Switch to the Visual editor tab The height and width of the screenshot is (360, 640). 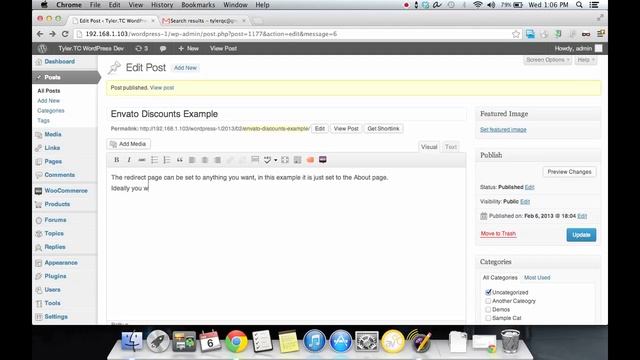tap(429, 147)
